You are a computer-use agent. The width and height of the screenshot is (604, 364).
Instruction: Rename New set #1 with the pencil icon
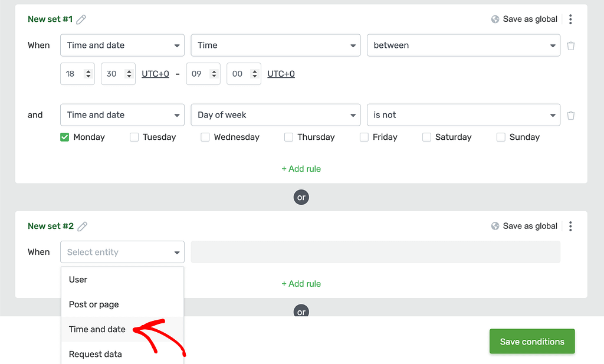(81, 19)
